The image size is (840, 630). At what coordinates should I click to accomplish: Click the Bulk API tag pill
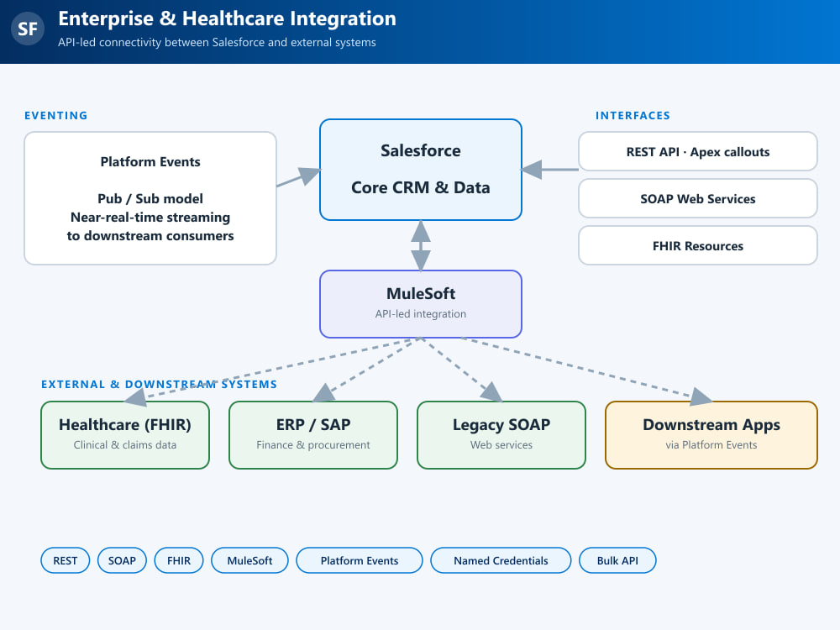coord(617,560)
